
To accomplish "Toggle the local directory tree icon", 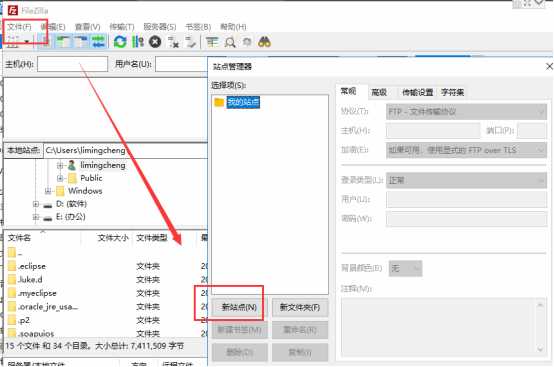I will tap(64, 42).
